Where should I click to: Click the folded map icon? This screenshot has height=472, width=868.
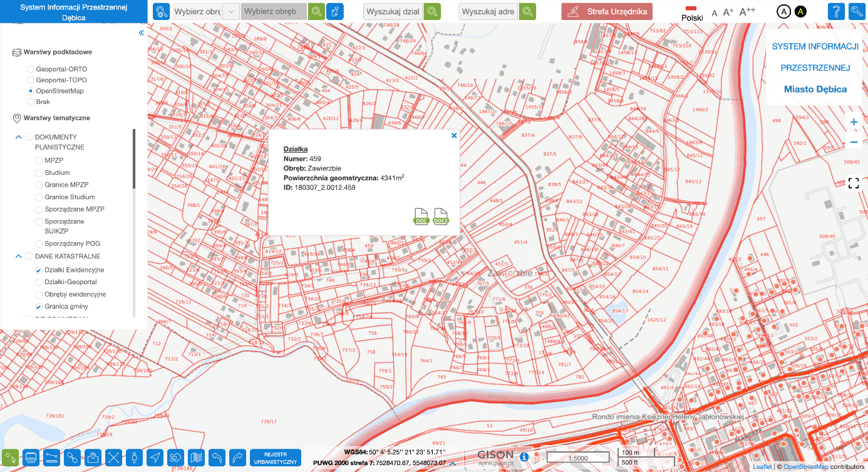[196, 458]
